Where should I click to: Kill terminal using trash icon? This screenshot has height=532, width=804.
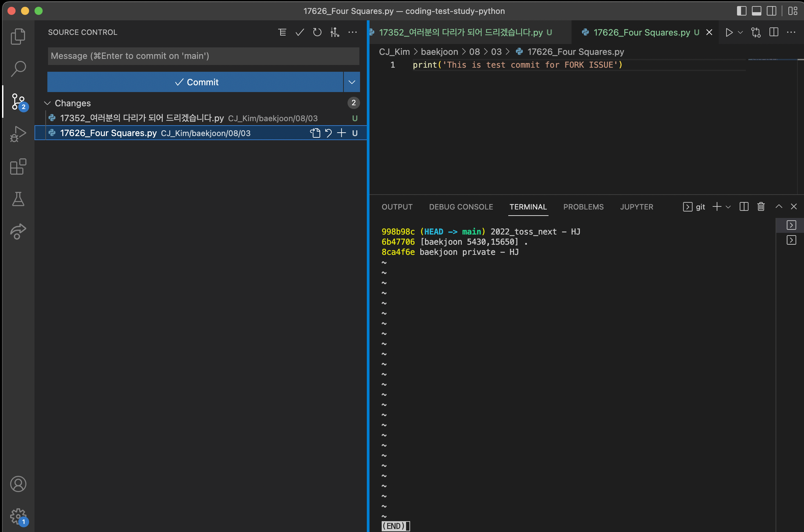[761, 207]
